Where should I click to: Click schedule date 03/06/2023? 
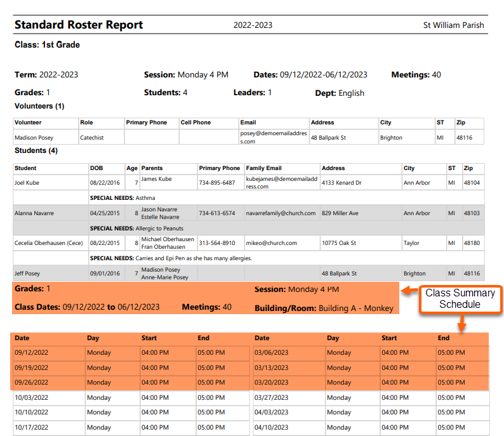(x=271, y=352)
